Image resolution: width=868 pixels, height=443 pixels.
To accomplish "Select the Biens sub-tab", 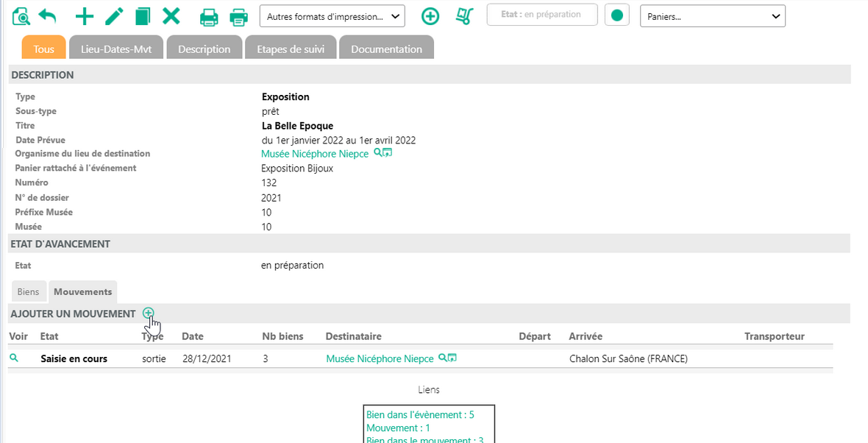I will [28, 291].
